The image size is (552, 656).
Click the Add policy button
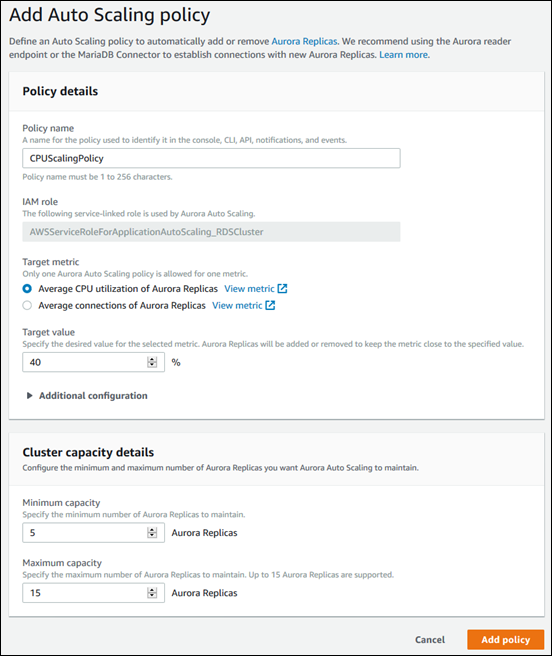coord(506,640)
